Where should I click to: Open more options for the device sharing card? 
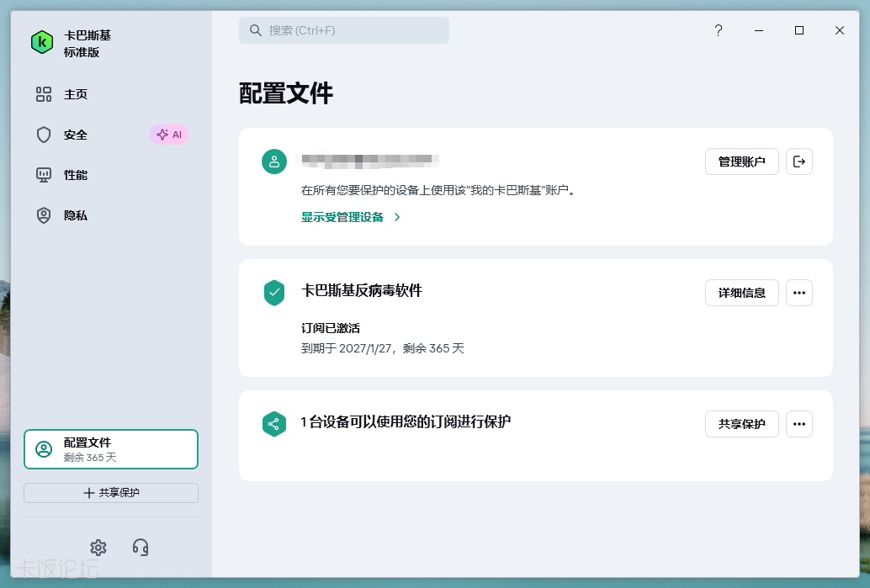[798, 424]
